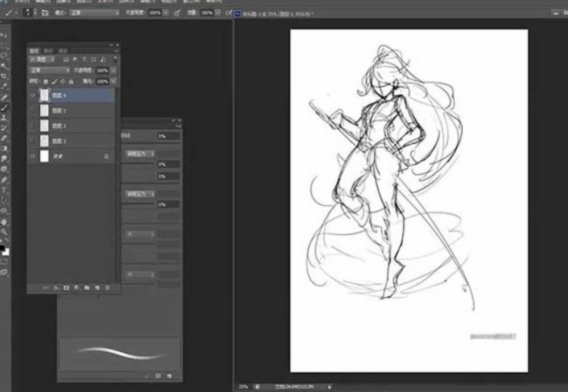Viewport: 568px width, 392px height.
Task: Click the delete layer trash icon
Action: click(107, 287)
